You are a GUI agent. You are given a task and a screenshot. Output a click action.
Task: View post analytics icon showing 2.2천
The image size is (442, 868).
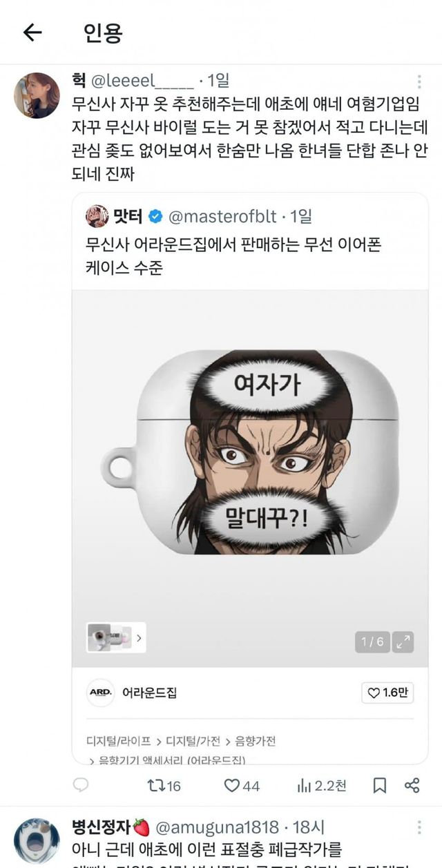pos(321,785)
